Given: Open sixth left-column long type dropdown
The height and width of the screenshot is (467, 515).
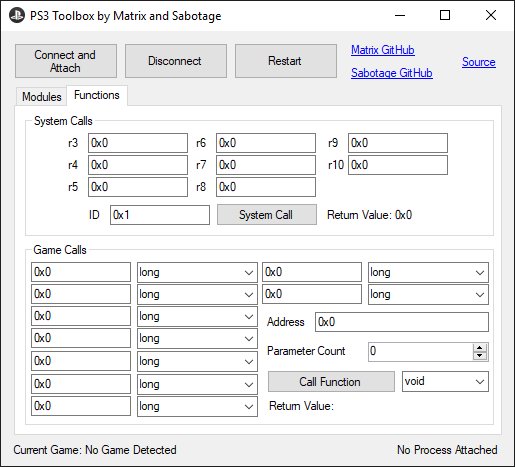Looking at the screenshot, I should coord(197,384).
